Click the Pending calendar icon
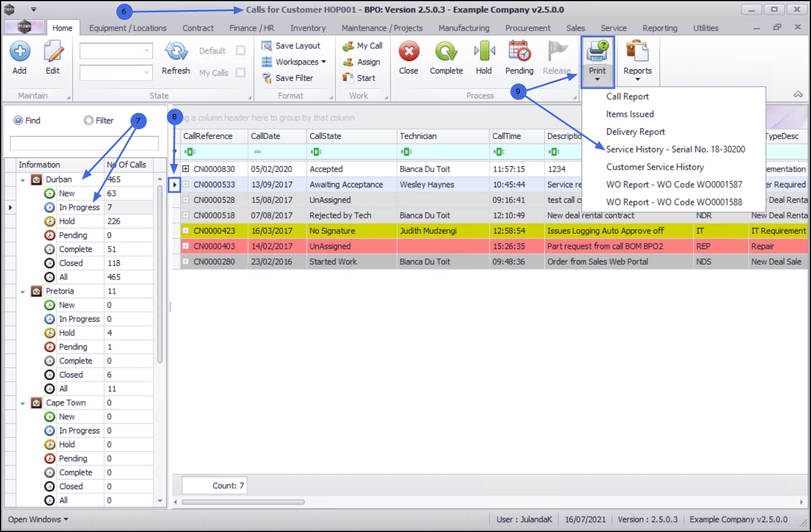The height and width of the screenshot is (532, 811). tap(520, 52)
